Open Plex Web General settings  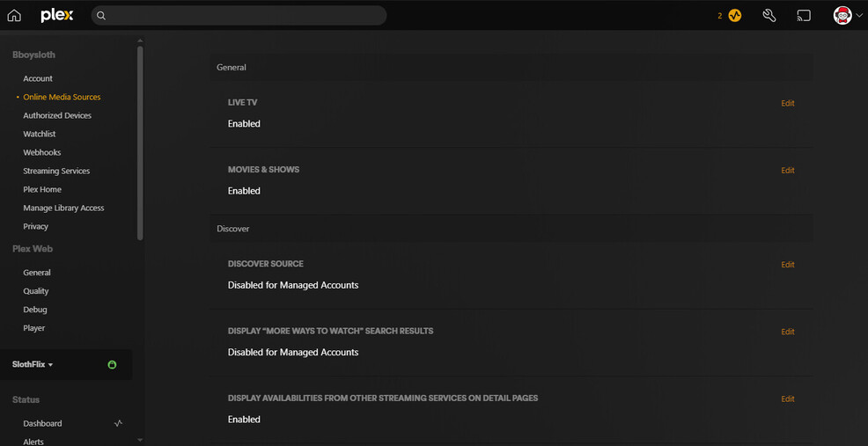37,272
